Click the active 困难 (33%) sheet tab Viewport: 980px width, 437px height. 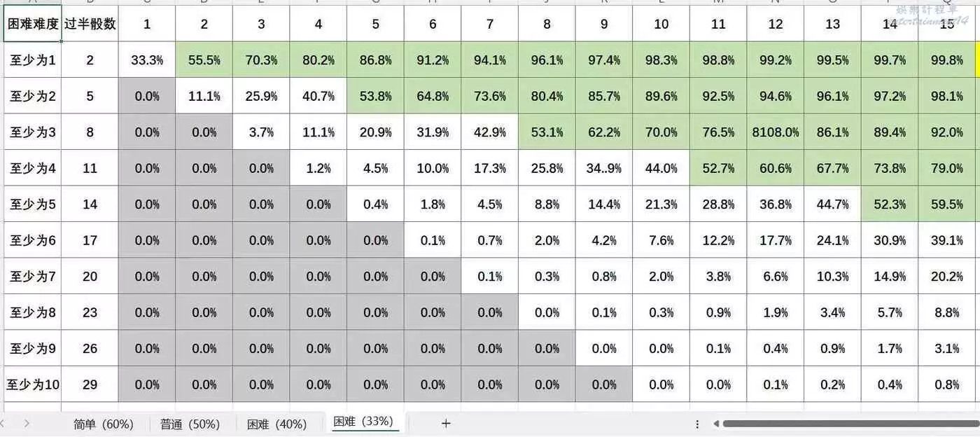point(363,422)
